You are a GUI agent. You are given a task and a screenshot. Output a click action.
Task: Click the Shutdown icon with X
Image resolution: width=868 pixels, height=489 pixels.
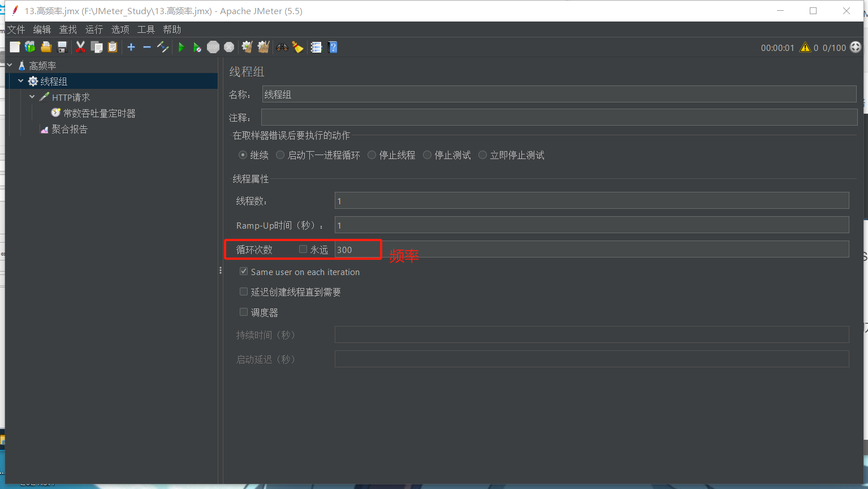point(229,47)
